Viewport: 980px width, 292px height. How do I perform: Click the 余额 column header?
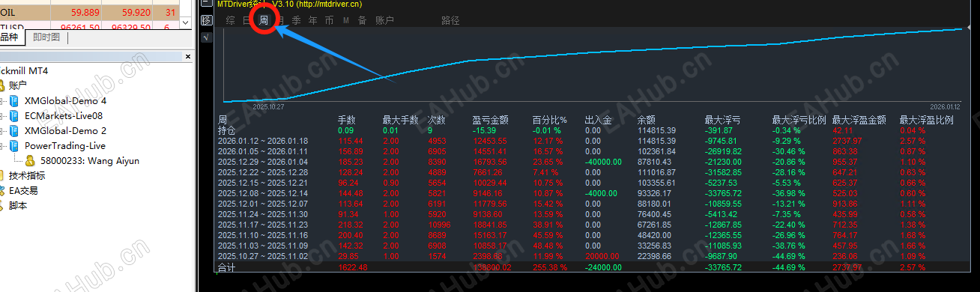pyautogui.click(x=646, y=120)
